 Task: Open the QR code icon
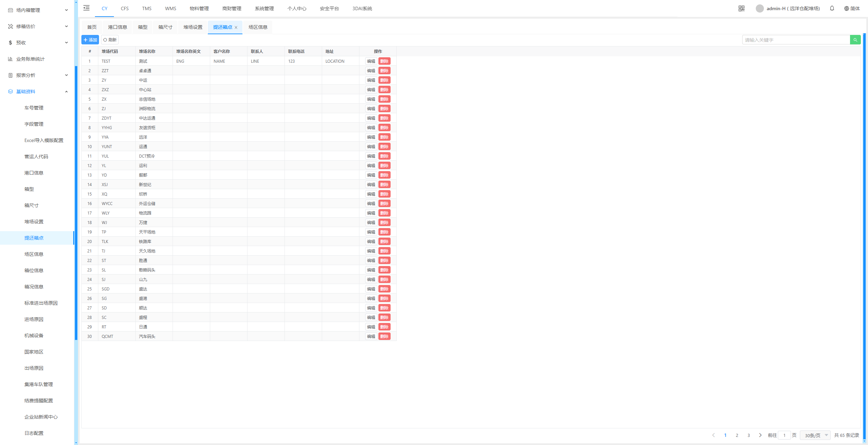coord(741,8)
